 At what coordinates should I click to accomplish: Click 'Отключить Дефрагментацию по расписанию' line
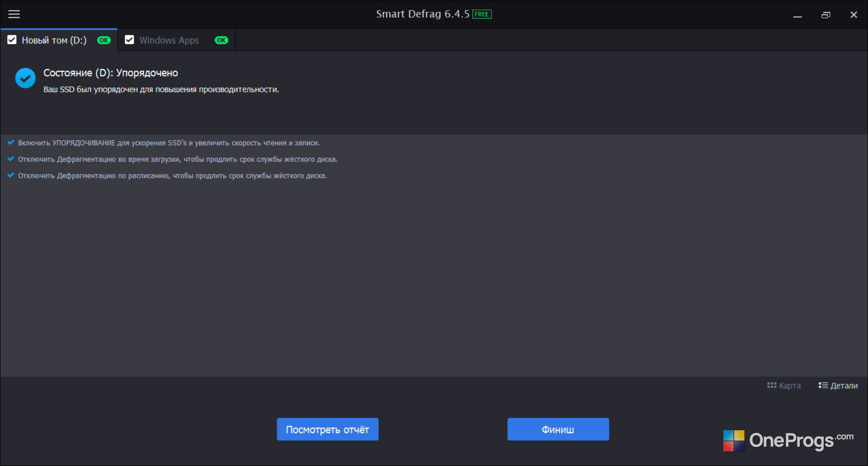[x=172, y=176]
